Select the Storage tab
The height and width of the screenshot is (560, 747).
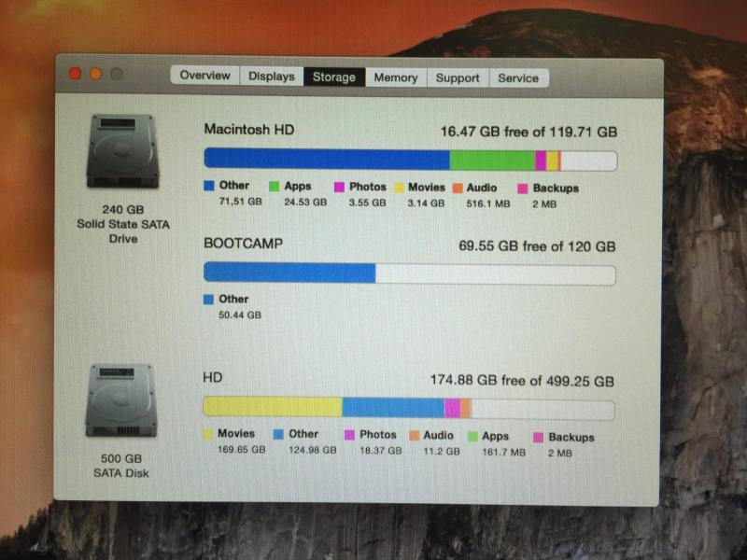coord(334,77)
